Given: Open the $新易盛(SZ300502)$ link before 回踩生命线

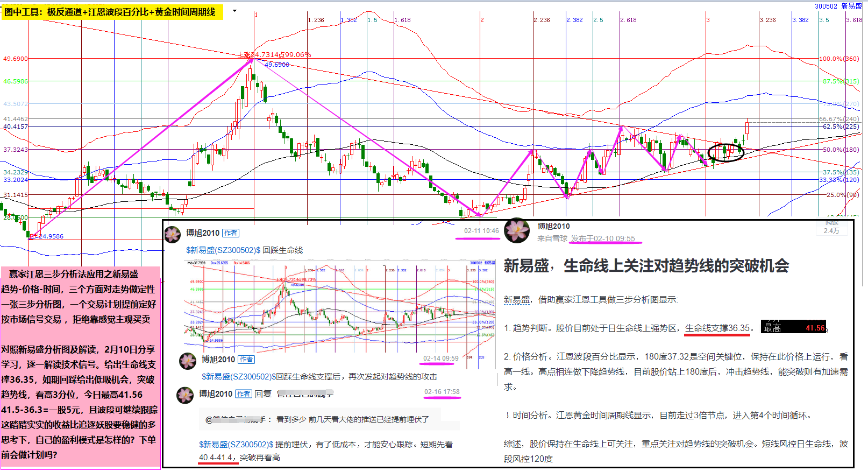Looking at the screenshot, I should [223, 250].
